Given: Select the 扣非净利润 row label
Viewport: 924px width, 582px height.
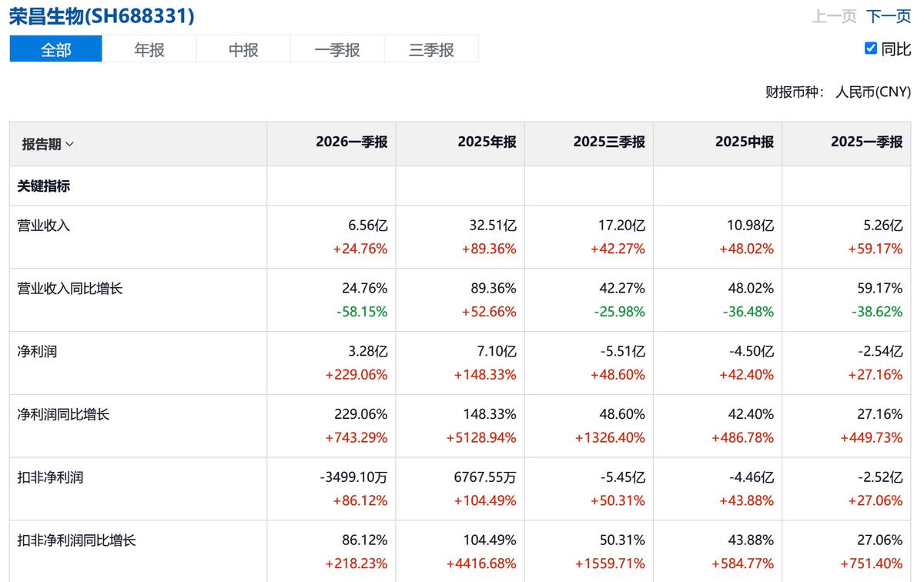Looking at the screenshot, I should [x=50, y=478].
